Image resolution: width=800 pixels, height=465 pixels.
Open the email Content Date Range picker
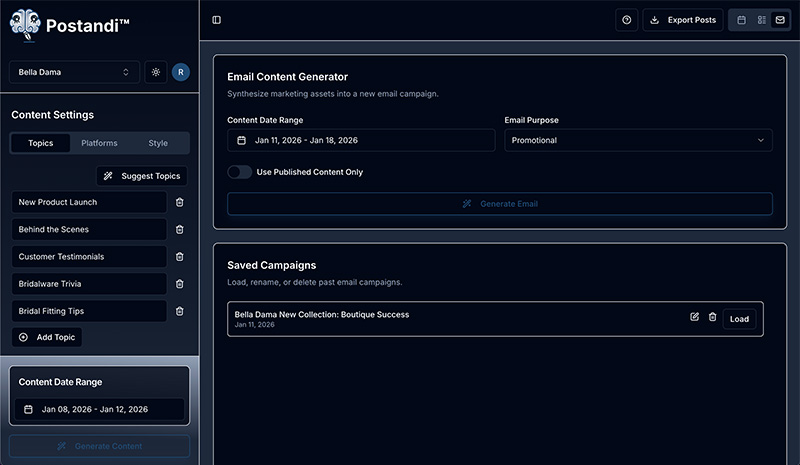click(x=361, y=140)
